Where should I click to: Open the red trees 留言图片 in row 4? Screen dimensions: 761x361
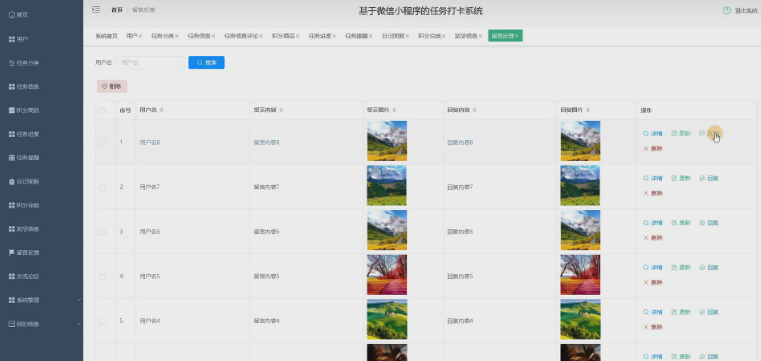pos(387,275)
